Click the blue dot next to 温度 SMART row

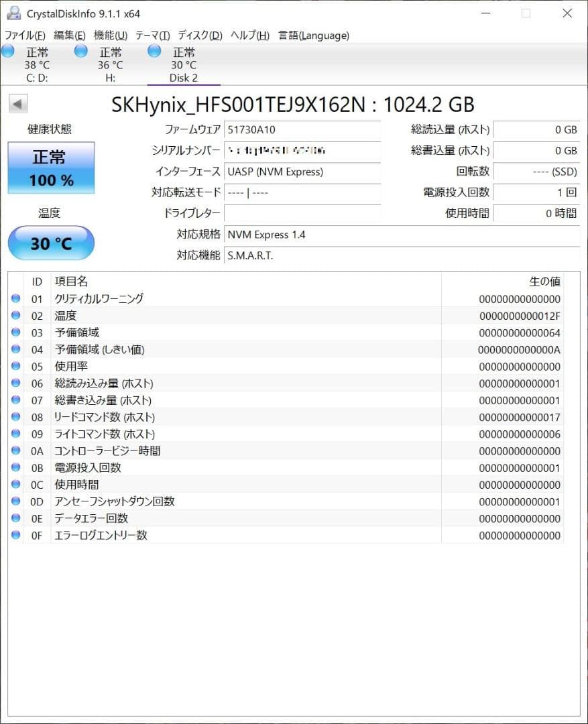pos(15,316)
